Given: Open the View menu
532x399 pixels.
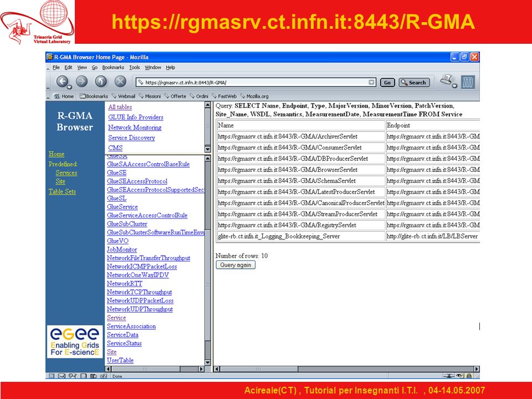Looking at the screenshot, I should pos(82,68).
